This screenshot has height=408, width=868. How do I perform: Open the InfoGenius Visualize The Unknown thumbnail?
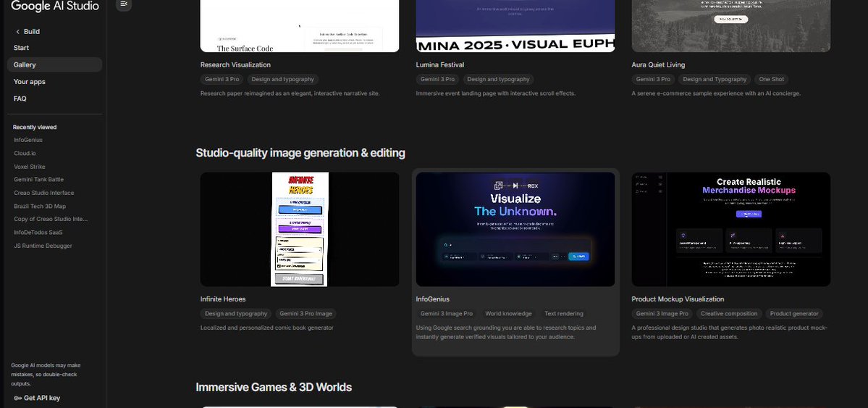(515, 230)
